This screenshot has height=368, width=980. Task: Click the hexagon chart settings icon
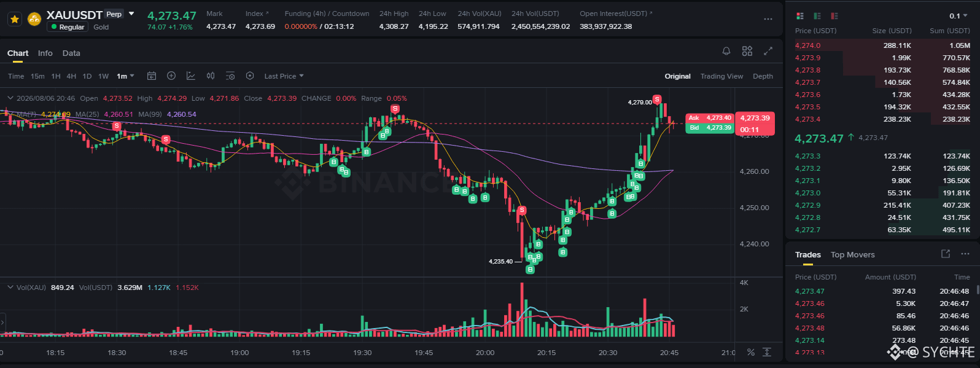[250, 76]
